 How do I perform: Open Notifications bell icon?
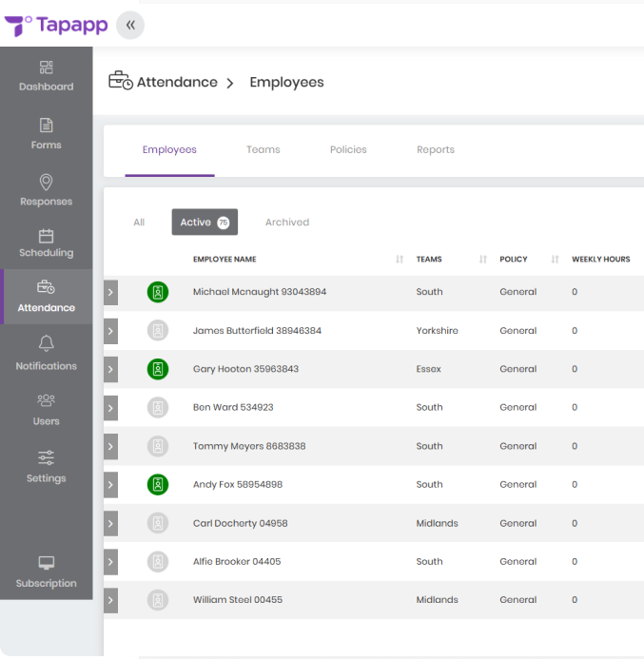tap(46, 344)
